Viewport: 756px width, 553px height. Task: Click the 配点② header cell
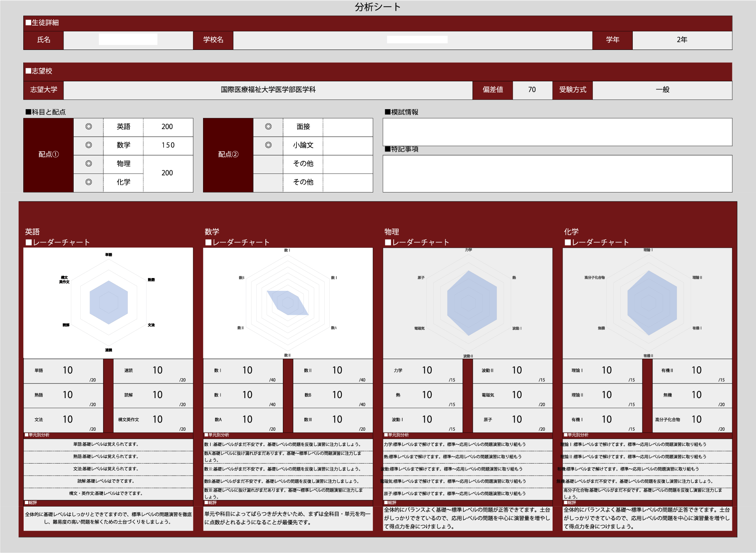coord(228,155)
